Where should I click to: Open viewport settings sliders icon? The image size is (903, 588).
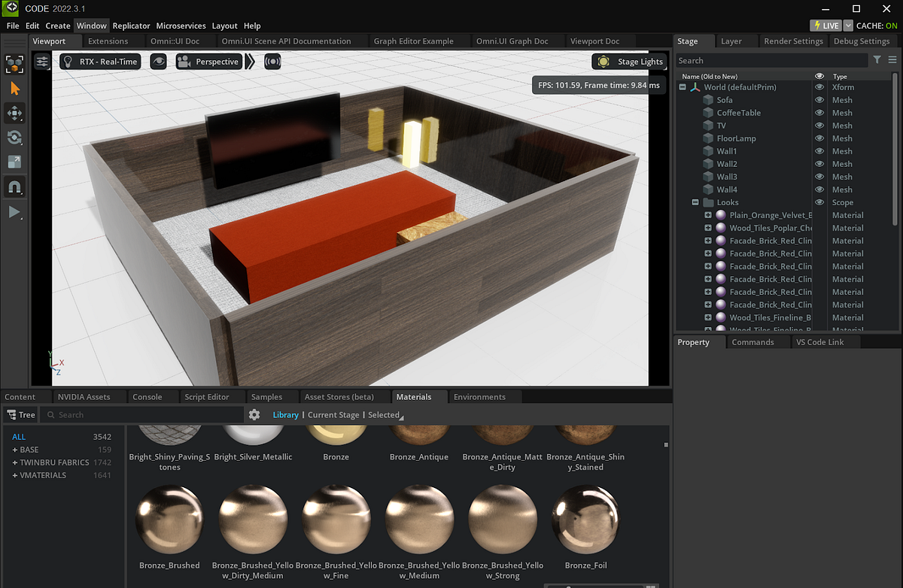(43, 62)
